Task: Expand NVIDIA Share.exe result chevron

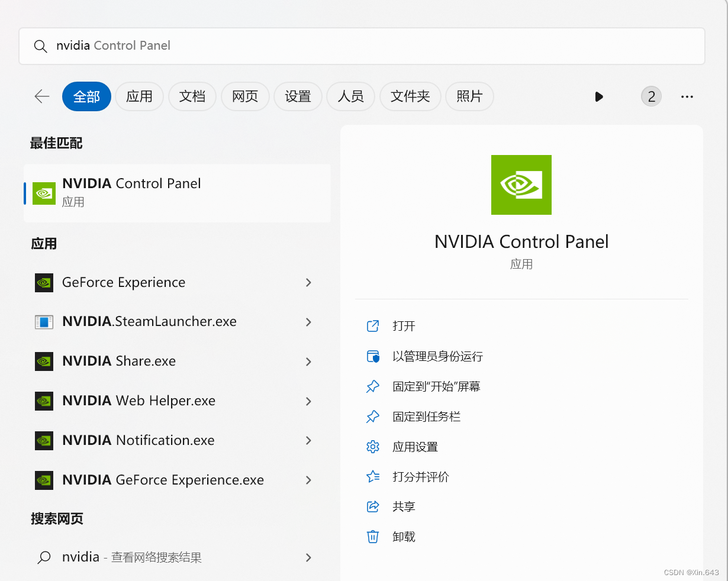Action: (x=308, y=361)
